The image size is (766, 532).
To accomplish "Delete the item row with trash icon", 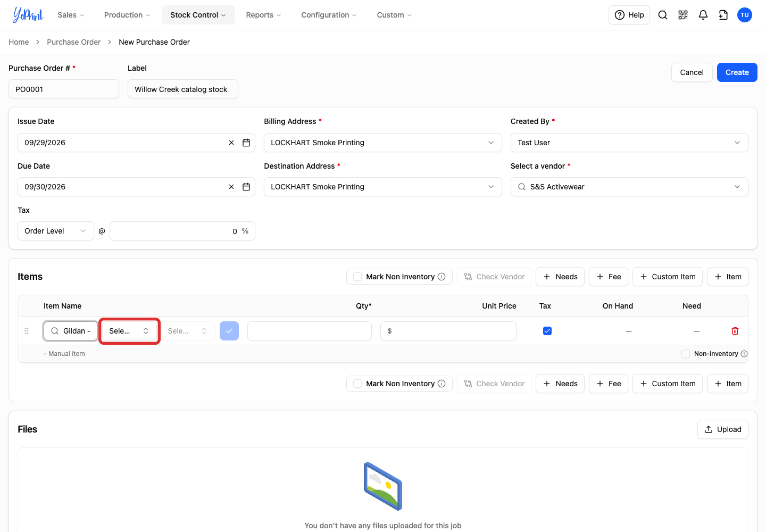I will click(x=735, y=331).
